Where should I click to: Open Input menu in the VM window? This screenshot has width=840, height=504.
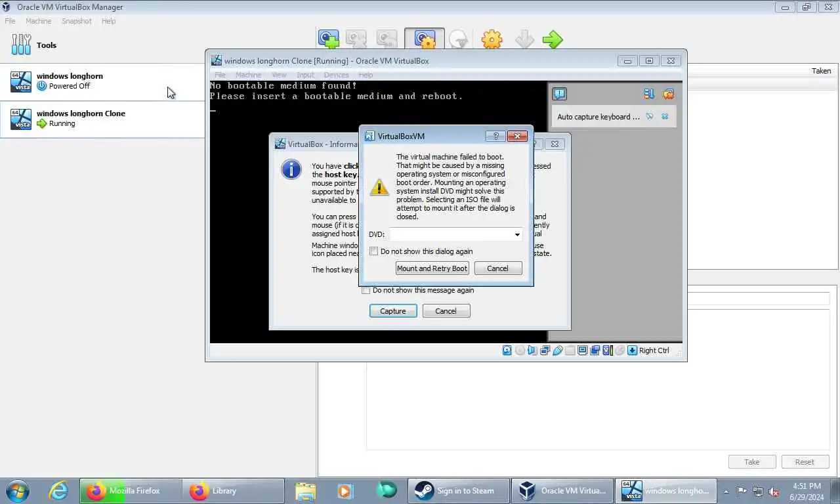[305, 75]
